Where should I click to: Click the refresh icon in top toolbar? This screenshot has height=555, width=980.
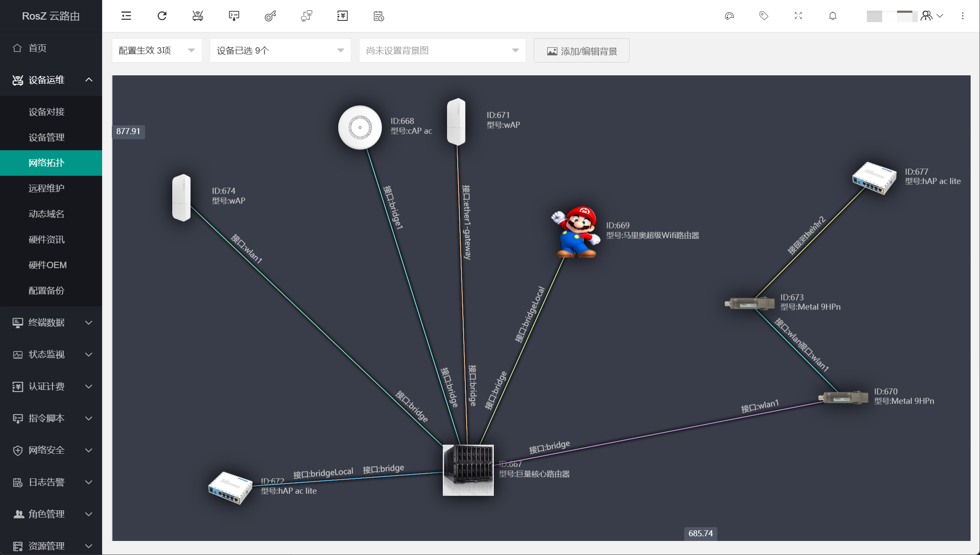(162, 16)
